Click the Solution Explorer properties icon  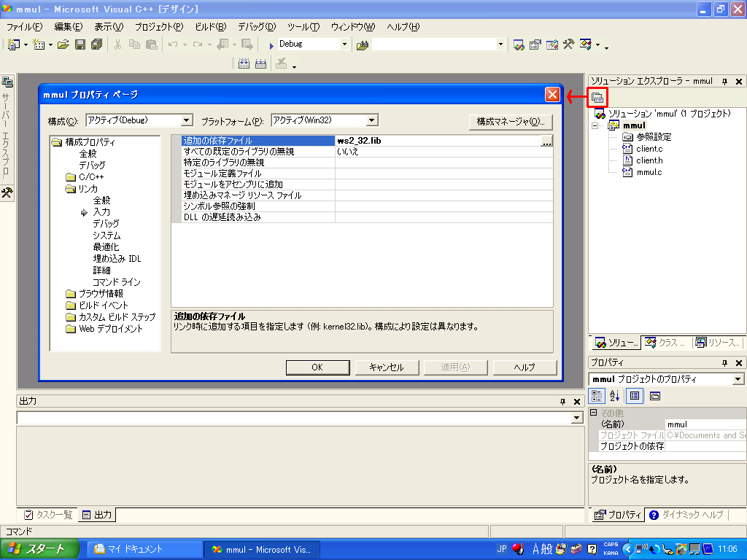tap(597, 98)
